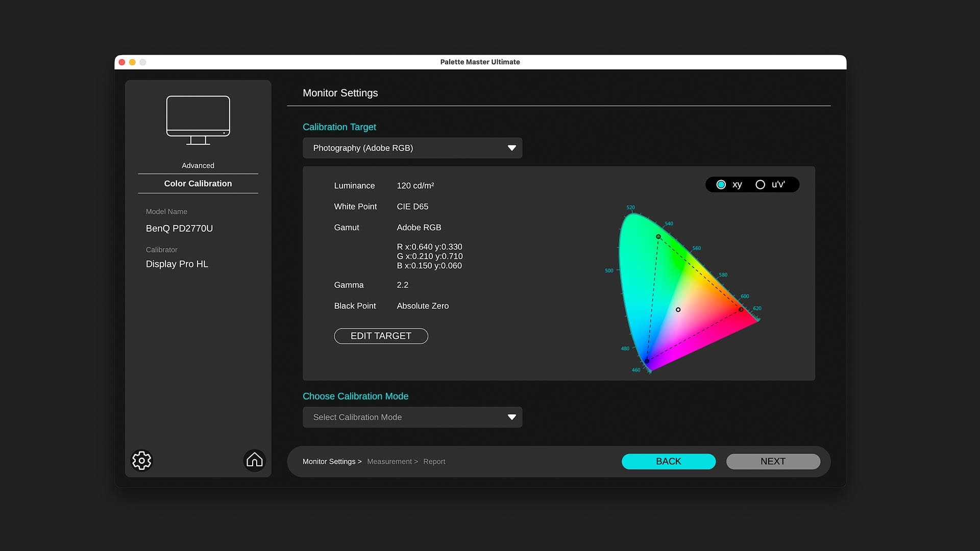Click the green primary point on gamut triangle
980x551 pixels.
pyautogui.click(x=658, y=237)
